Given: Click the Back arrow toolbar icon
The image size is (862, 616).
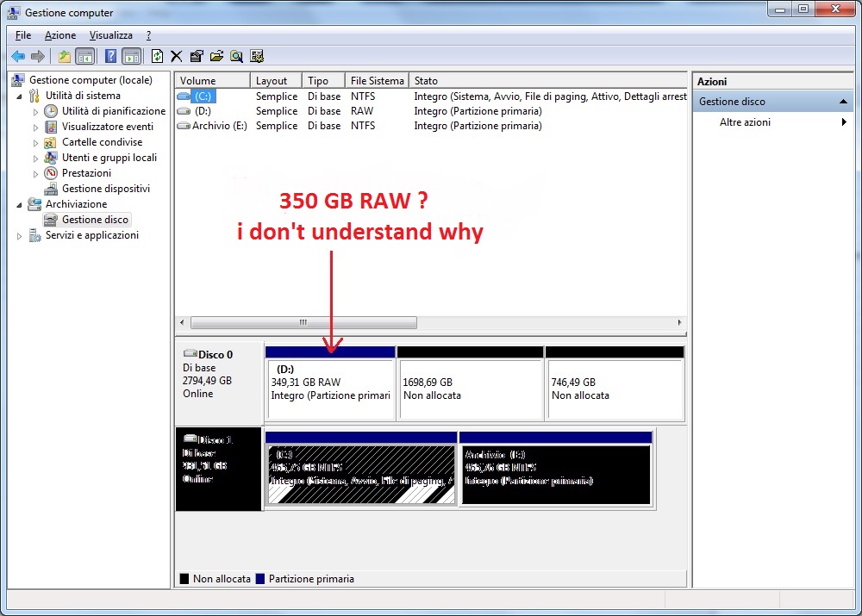Looking at the screenshot, I should tap(18, 56).
